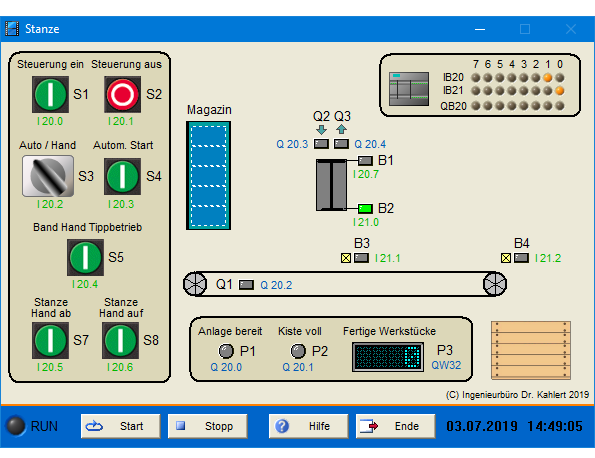Viewport: 595px width, 458px height.
Task: Click the Start button in bottom bar
Action: (120, 426)
